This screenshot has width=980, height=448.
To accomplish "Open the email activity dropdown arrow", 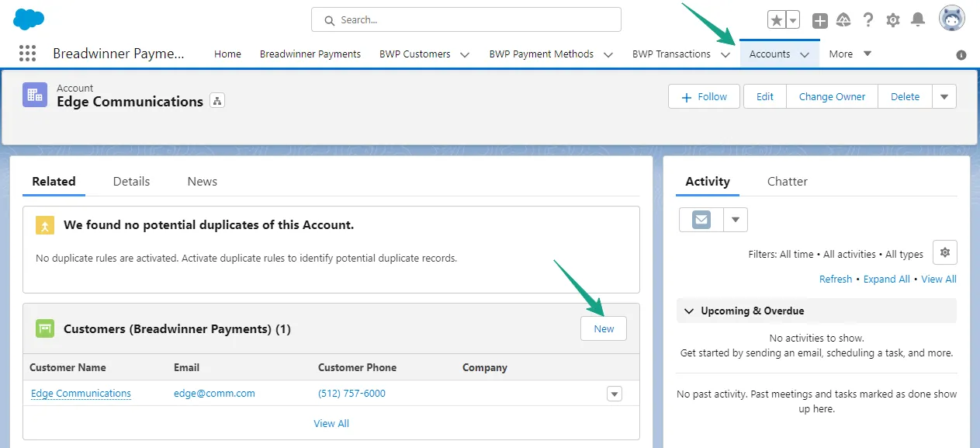I will point(736,220).
